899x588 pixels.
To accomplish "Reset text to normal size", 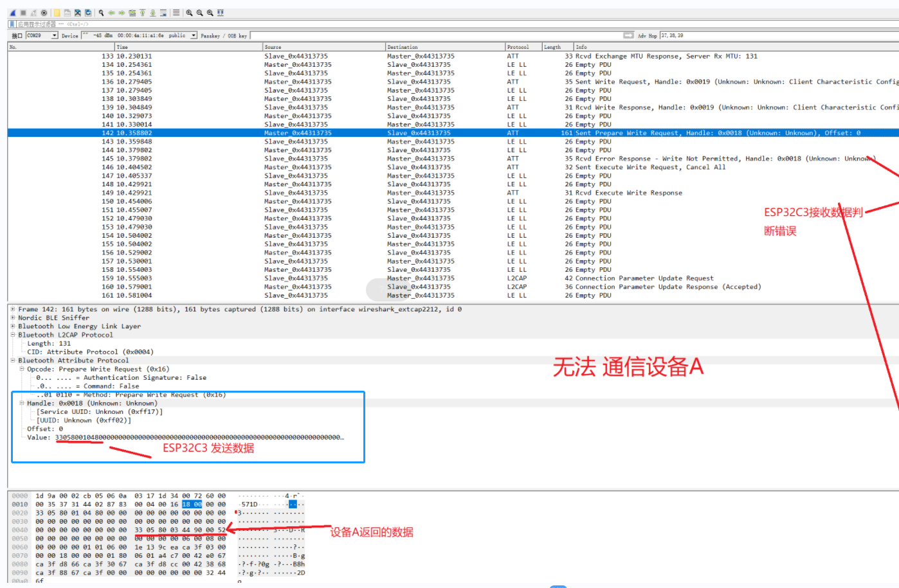I will tap(210, 13).
